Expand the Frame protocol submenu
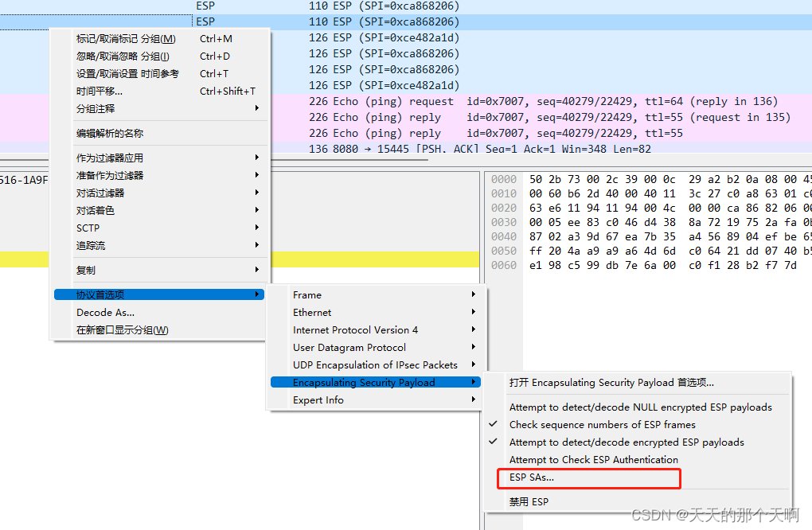This screenshot has height=530, width=812. point(307,295)
